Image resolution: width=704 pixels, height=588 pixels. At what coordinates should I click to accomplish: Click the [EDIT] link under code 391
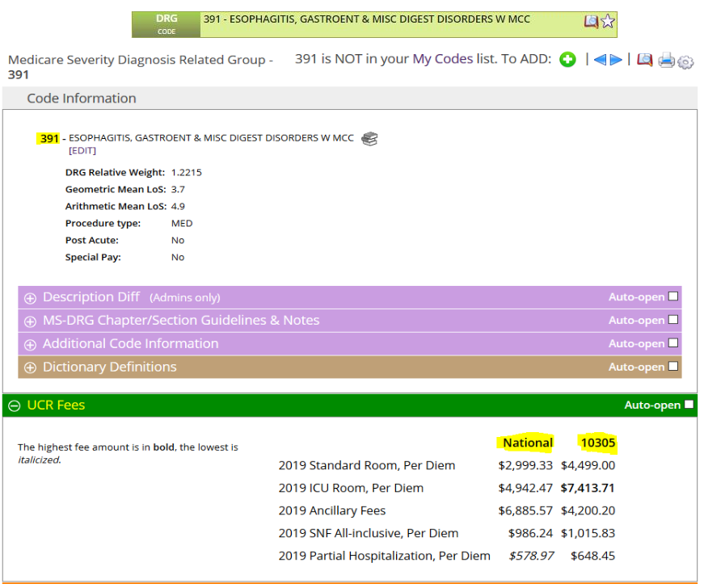[x=82, y=151]
